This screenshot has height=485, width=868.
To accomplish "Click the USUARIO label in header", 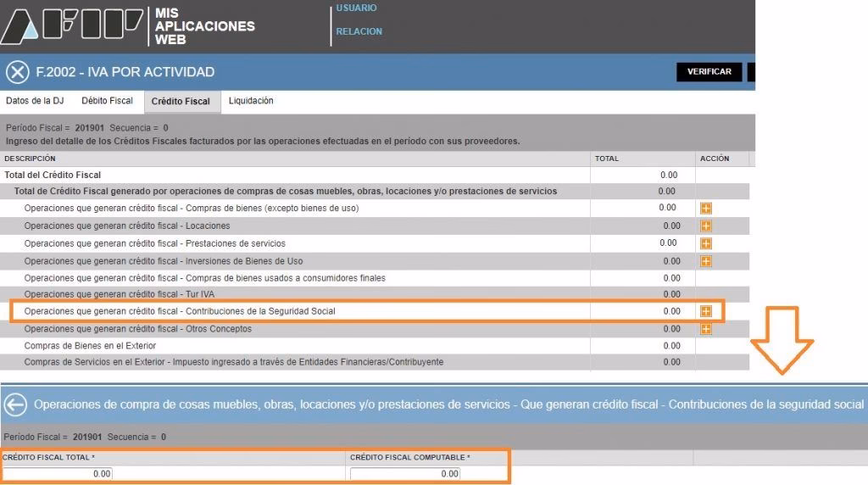I will coord(357,8).
